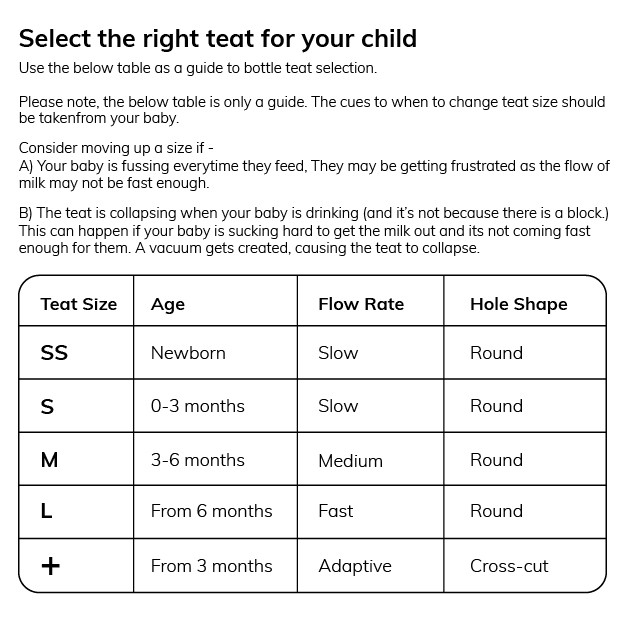Image resolution: width=625 pixels, height=625 pixels.
Task: Click the Hole Shape column header
Action: pyautogui.click(x=518, y=304)
